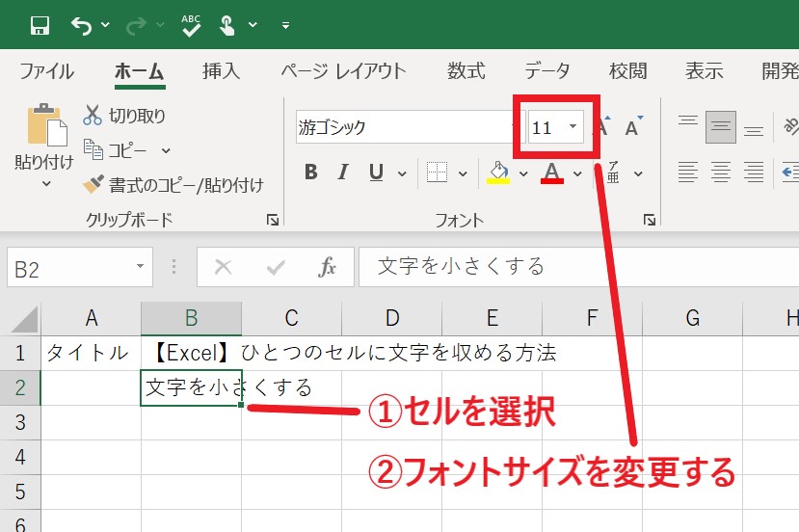Toggle Bold formatting
Screen dimensions: 799x532
click(311, 173)
